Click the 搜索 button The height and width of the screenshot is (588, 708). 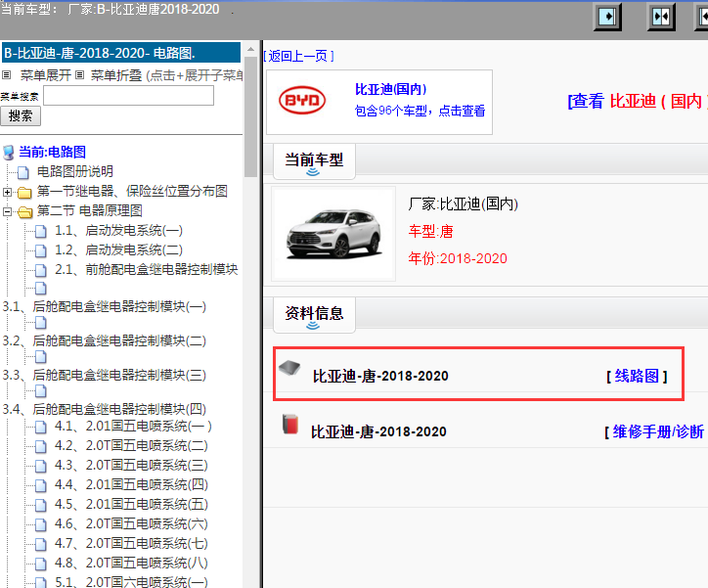coord(21,116)
